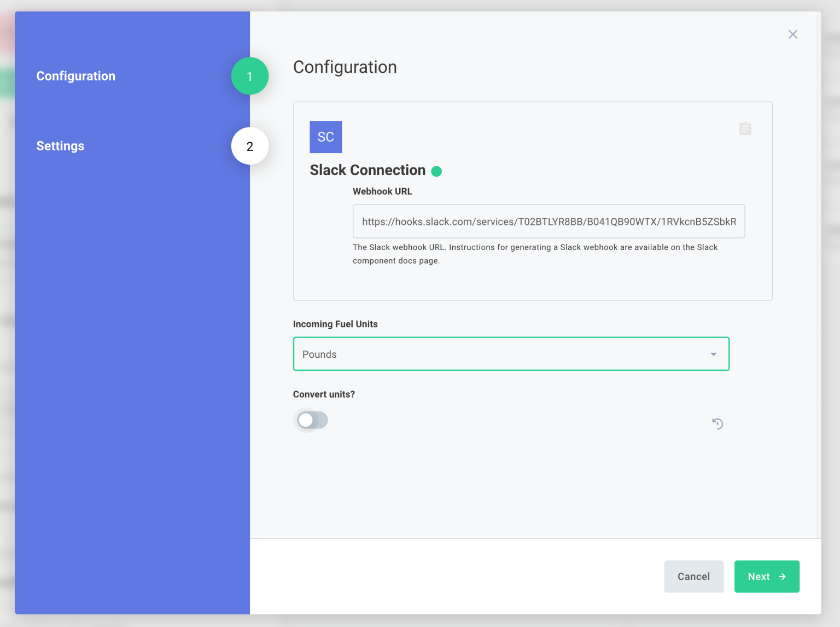Go to the Configuration step in the sidebar
The height and width of the screenshot is (627, 840).
(76, 76)
